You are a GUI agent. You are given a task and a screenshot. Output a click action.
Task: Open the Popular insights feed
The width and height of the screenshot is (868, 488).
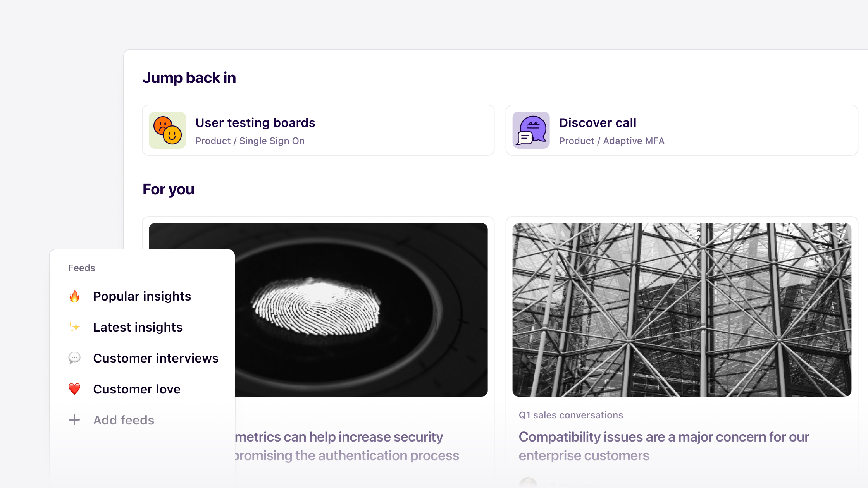point(142,296)
